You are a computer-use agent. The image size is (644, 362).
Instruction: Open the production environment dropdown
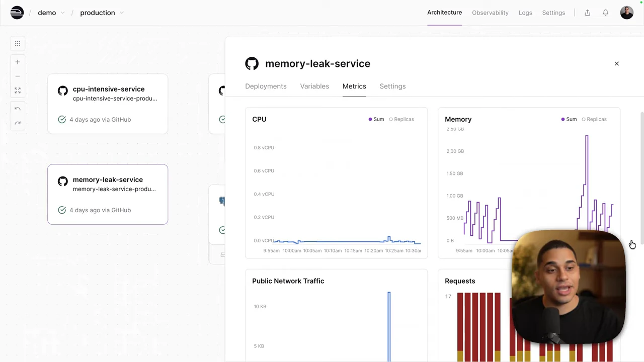(102, 13)
